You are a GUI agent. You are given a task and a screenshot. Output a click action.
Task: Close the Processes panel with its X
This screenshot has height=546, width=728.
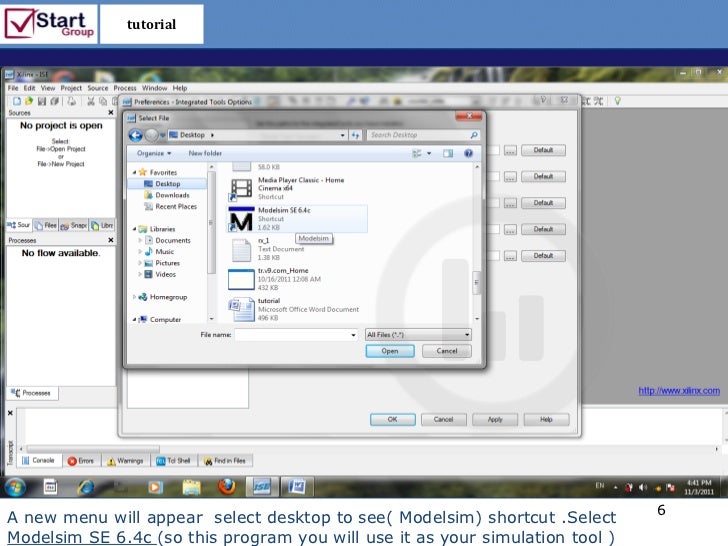pos(110,240)
